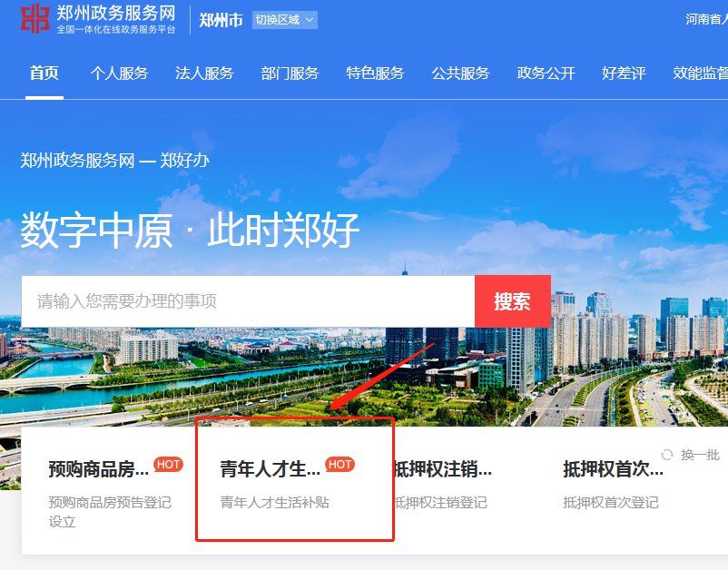Image resolution: width=728 pixels, height=570 pixels.
Task: Expand the 切换区域 region dropdown
Action: click(x=285, y=20)
